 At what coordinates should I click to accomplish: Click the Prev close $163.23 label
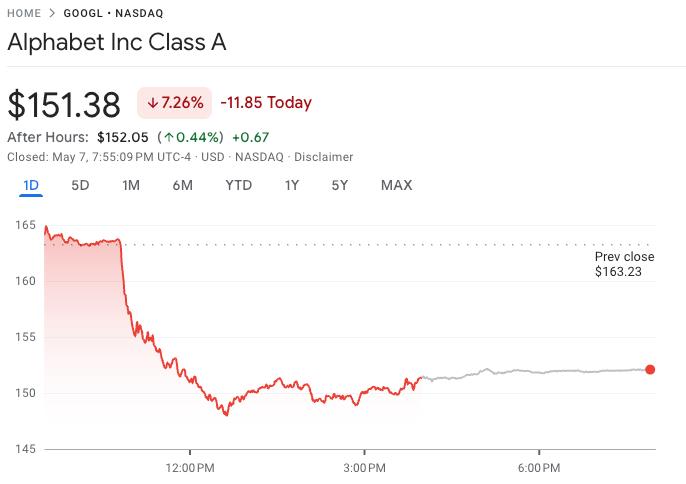tap(624, 264)
